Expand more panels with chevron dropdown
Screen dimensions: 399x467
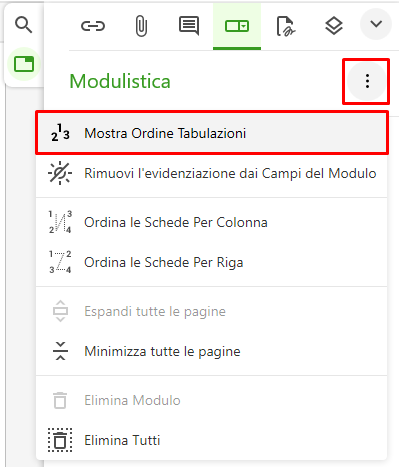tap(376, 24)
